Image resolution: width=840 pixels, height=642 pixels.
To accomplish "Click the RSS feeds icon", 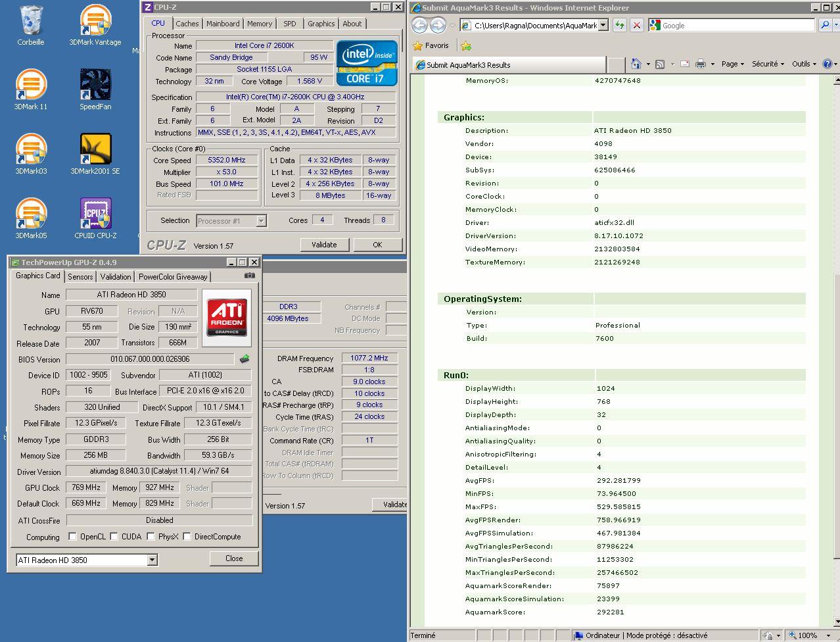I will tap(660, 64).
